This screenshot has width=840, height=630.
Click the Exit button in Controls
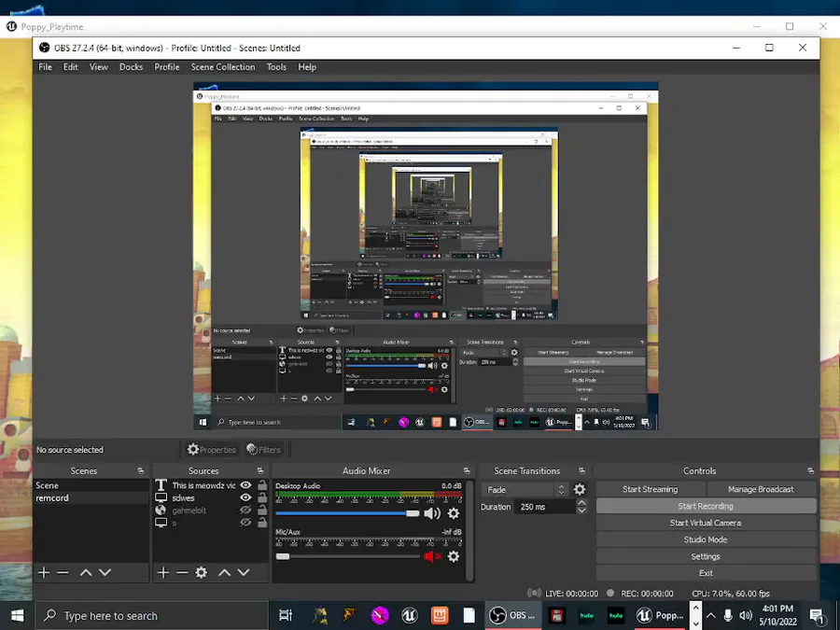pyautogui.click(x=707, y=573)
